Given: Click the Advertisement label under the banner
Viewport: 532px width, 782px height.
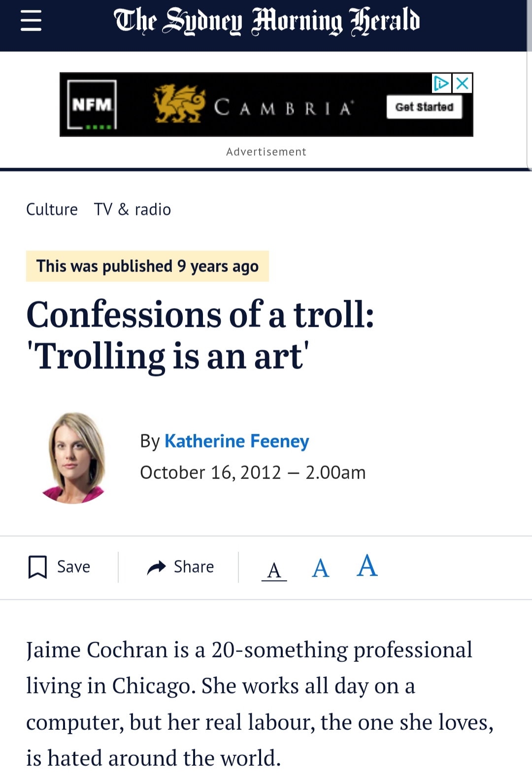Looking at the screenshot, I should click(266, 152).
